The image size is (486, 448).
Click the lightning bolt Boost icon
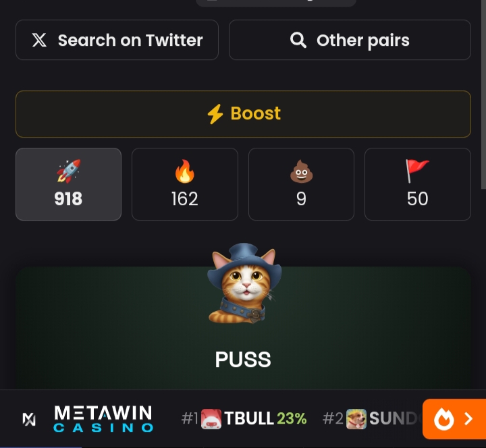tap(215, 114)
